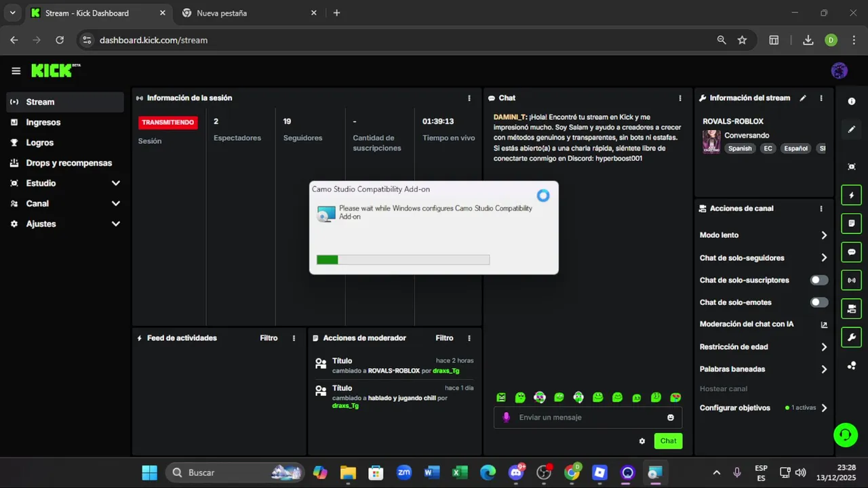Click the focus-frame icon in right sidebar
Screen dimensions: 868x488
coord(852,167)
